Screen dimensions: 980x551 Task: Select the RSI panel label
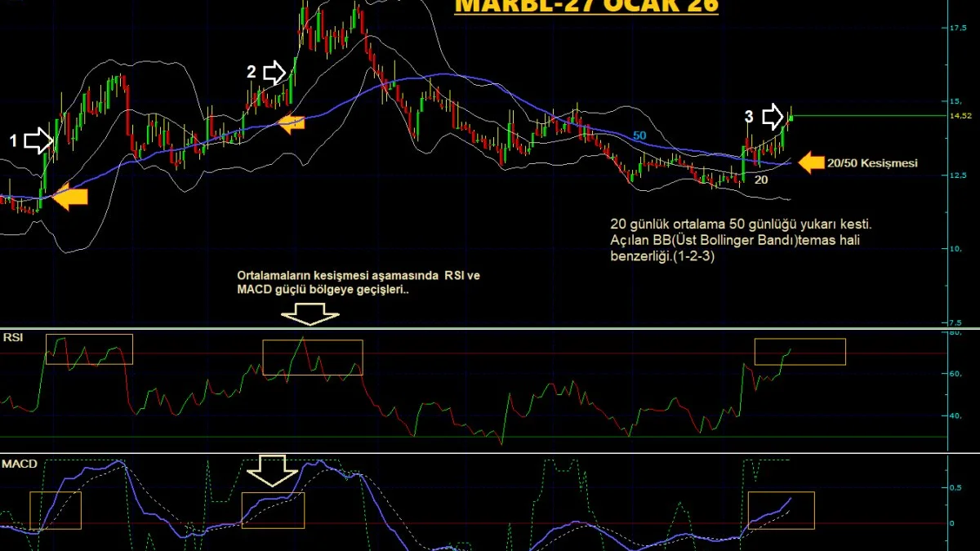click(x=12, y=337)
